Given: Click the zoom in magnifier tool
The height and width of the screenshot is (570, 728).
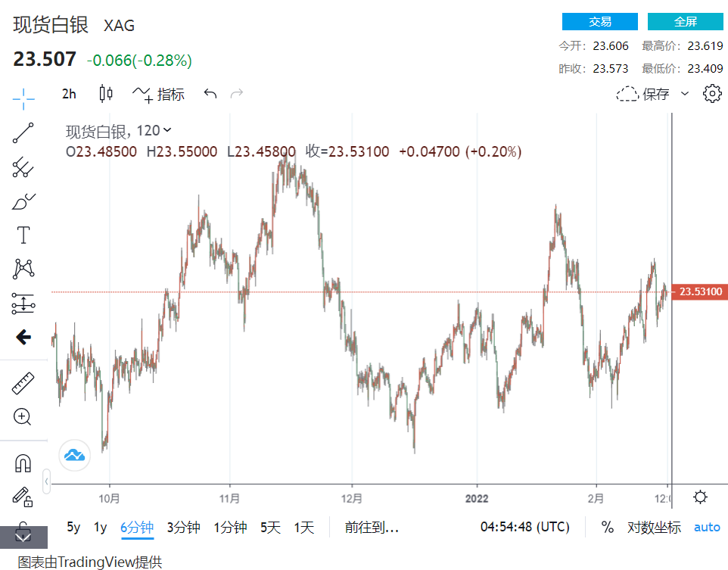Looking at the screenshot, I should (23, 416).
